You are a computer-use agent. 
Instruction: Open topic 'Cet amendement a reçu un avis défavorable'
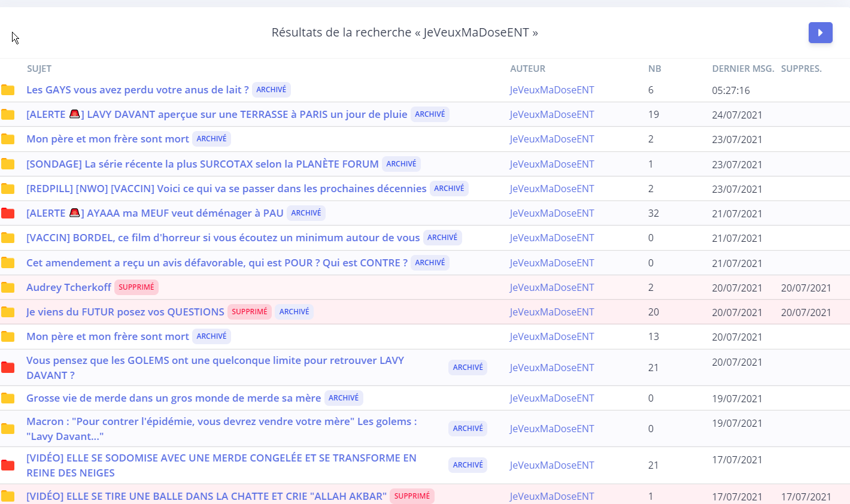pyautogui.click(x=217, y=263)
